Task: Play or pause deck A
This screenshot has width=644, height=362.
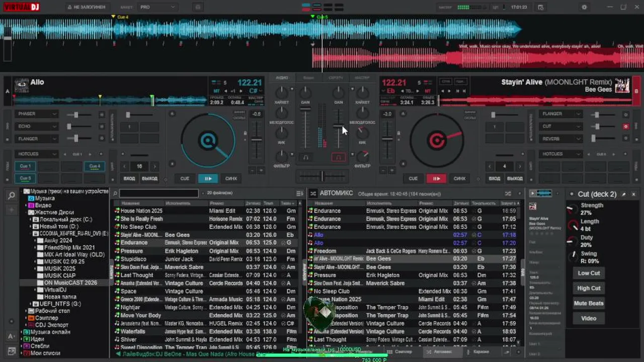Action: pos(207,178)
